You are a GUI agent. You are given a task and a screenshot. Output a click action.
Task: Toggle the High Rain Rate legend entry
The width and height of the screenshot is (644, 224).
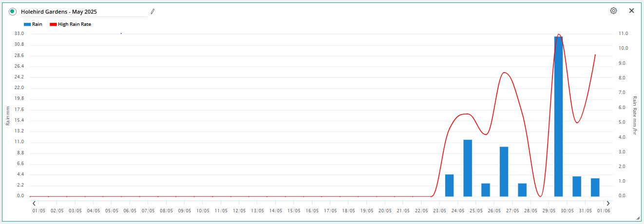pos(70,24)
